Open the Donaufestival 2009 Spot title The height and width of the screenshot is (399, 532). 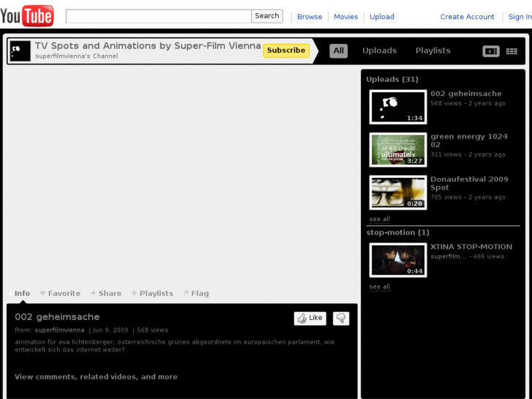point(469,183)
